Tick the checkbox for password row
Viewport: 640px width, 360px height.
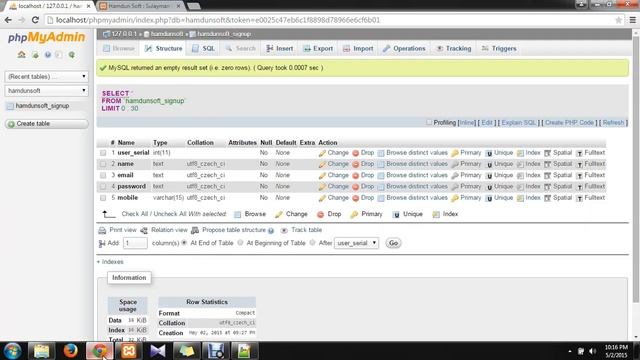coord(103,187)
